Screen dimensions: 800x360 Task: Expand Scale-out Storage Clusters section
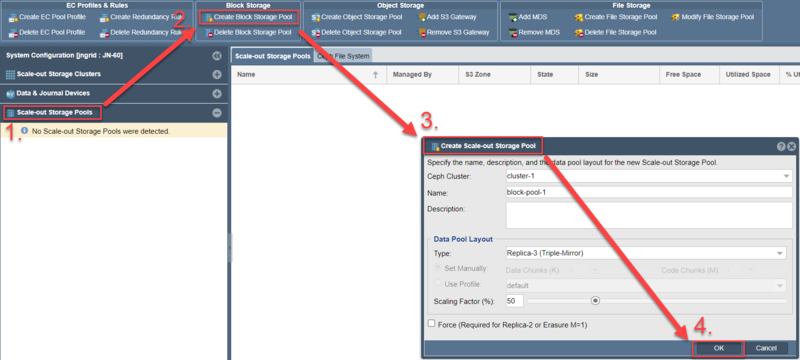217,74
